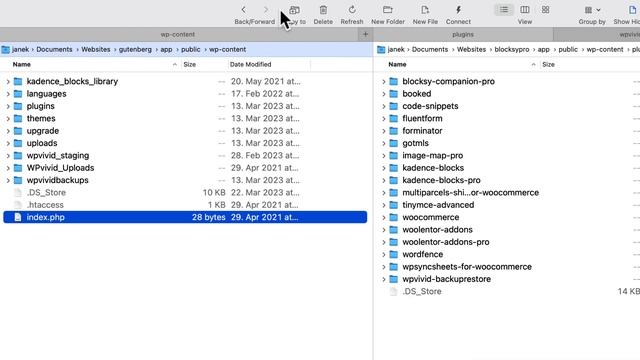Image resolution: width=640 pixels, height=360 pixels.
Task: Expand the kadence_blocks_library folder
Action: tap(8, 82)
